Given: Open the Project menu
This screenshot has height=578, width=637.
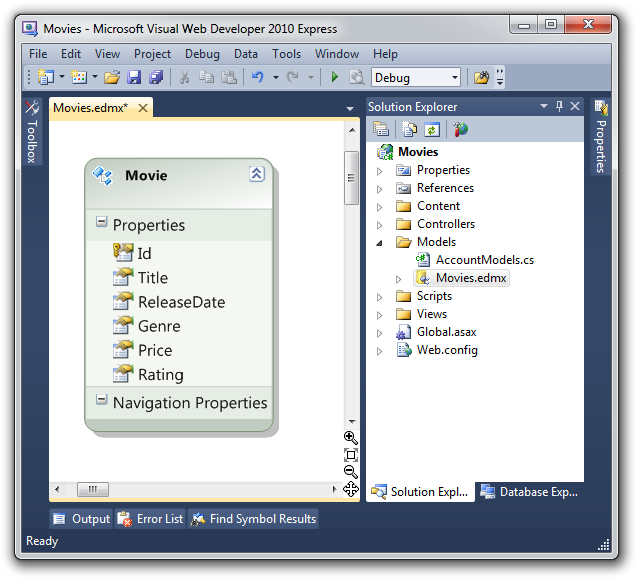Looking at the screenshot, I should (153, 54).
